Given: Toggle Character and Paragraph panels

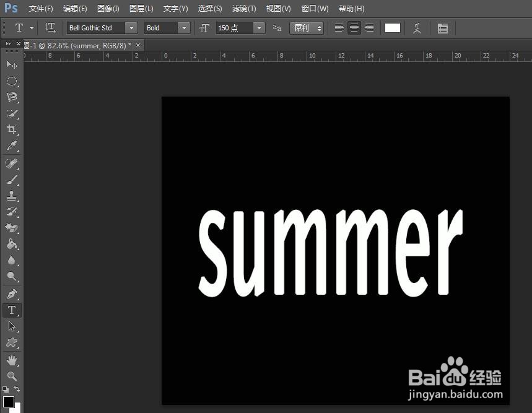Looking at the screenshot, I should coord(443,28).
